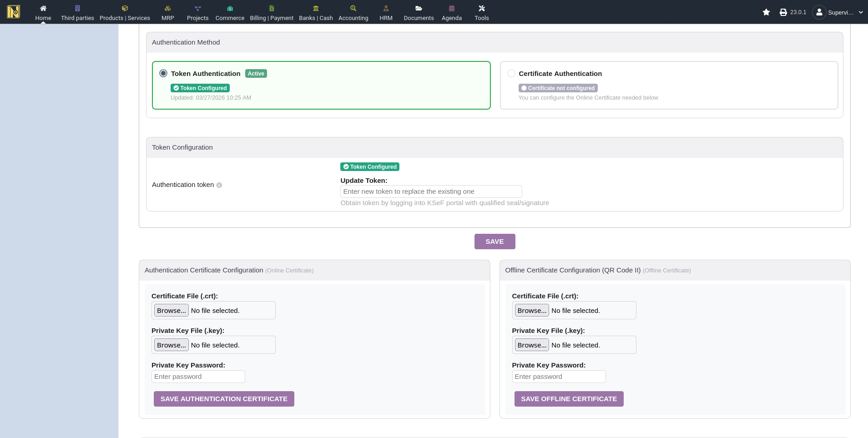Viewport: 868px width, 438px height.
Task: Click Save Offline Certificate button
Action: [569, 399]
